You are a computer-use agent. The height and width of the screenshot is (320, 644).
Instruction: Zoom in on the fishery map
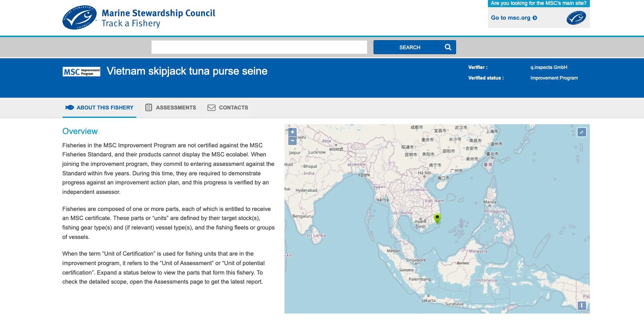(292, 132)
